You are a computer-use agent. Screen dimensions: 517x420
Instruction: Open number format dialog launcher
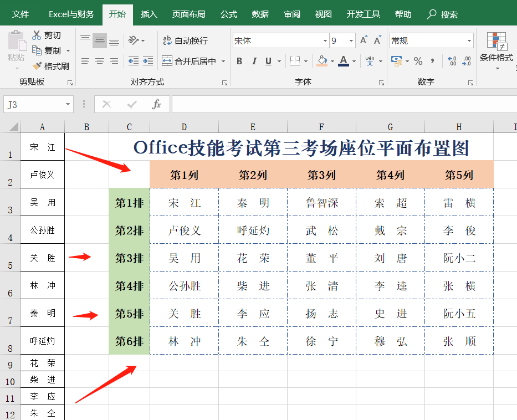pos(470,83)
